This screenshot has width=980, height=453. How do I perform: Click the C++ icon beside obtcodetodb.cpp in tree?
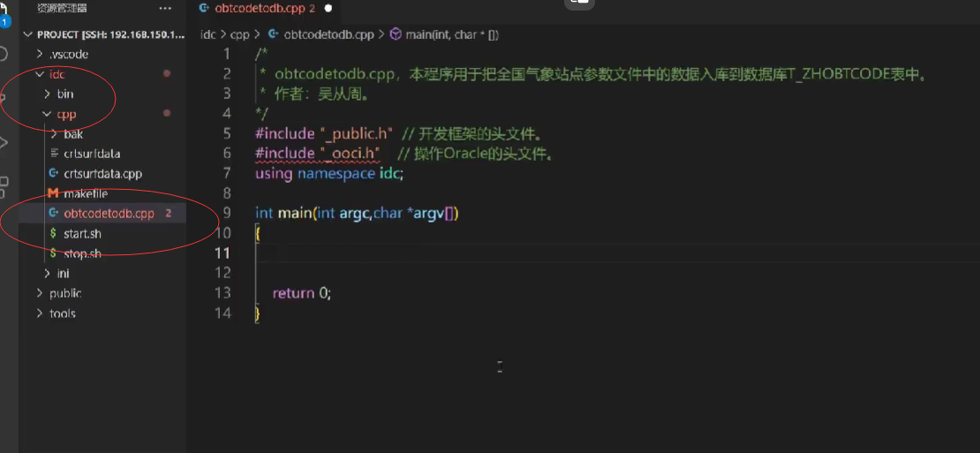(x=54, y=214)
